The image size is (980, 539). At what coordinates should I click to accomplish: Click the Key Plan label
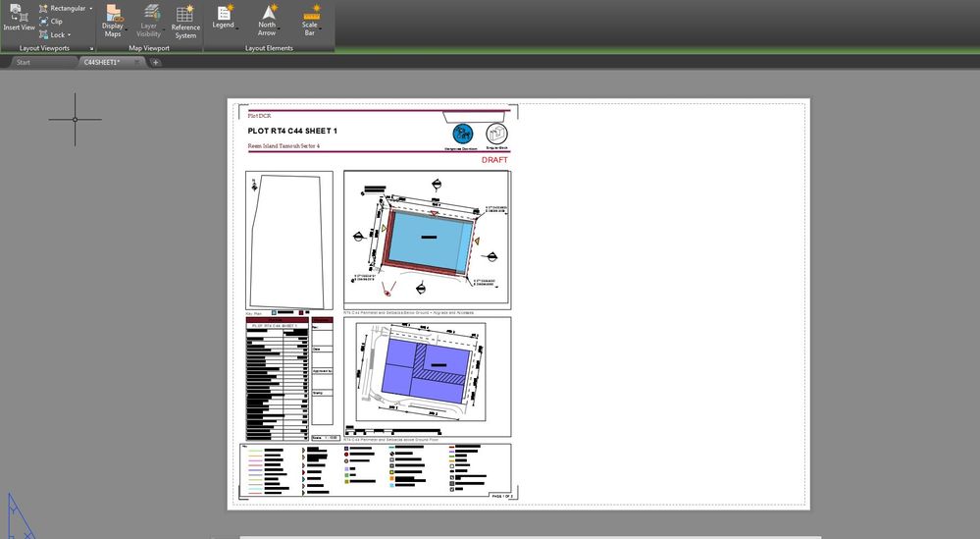coord(254,313)
